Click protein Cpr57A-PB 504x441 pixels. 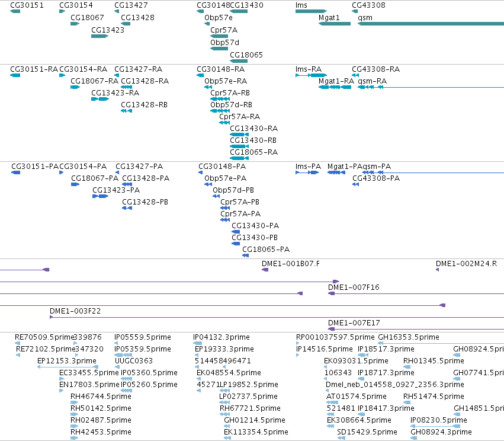225,208
